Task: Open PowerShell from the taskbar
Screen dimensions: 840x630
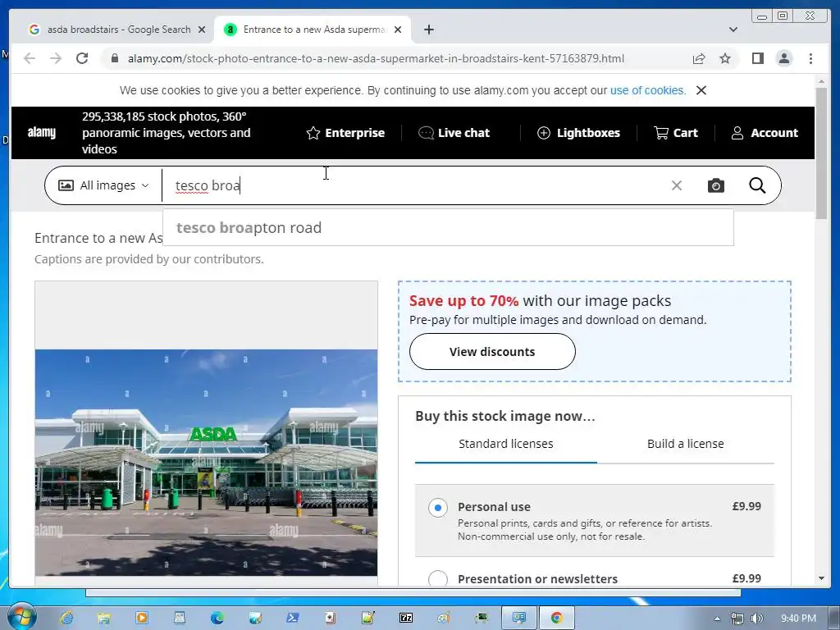Action: [x=293, y=618]
